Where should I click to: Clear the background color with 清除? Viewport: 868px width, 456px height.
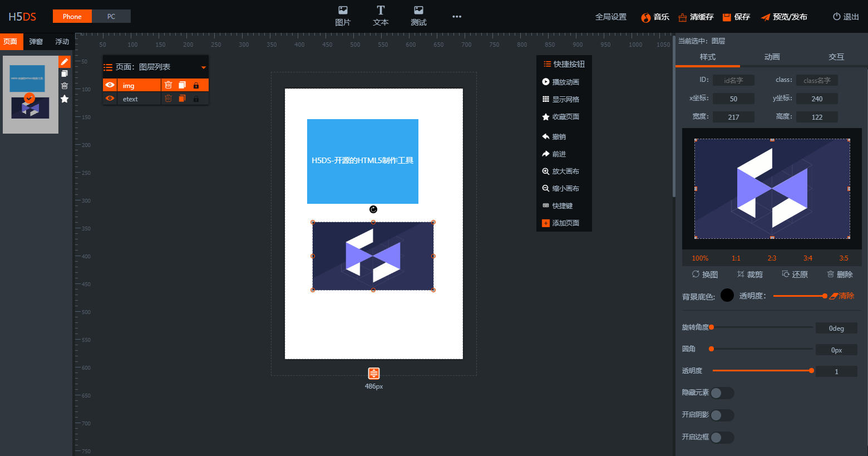point(842,296)
